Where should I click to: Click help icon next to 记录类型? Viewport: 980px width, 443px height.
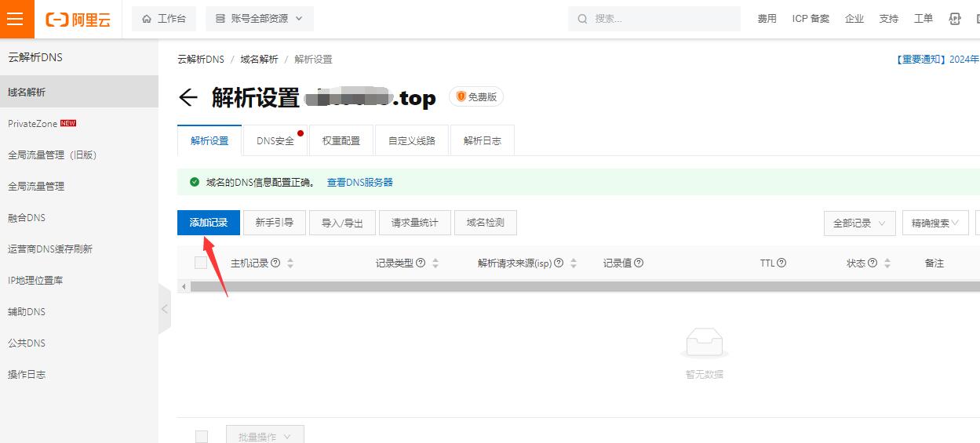coord(421,263)
